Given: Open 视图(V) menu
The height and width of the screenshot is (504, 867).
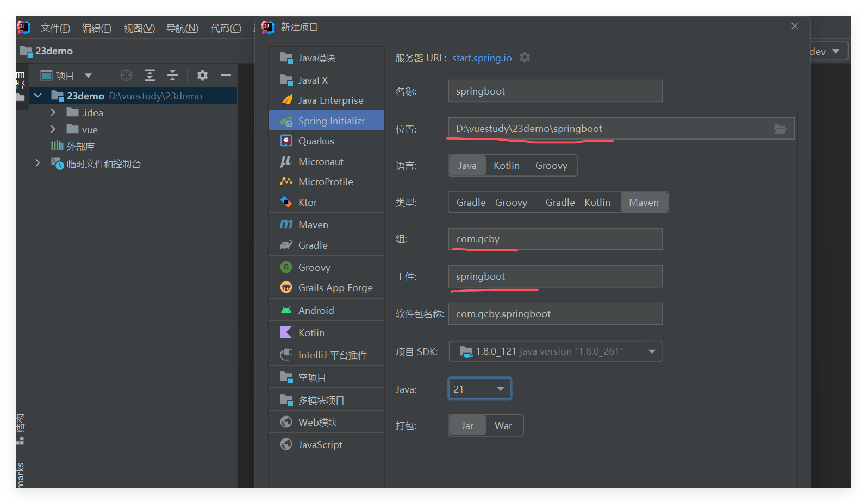Looking at the screenshot, I should [x=139, y=28].
